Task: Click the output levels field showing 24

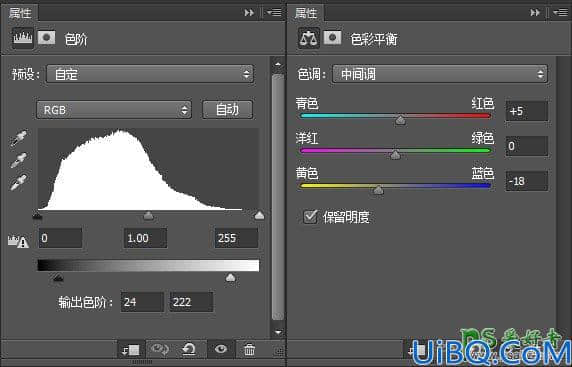Action: [x=142, y=302]
